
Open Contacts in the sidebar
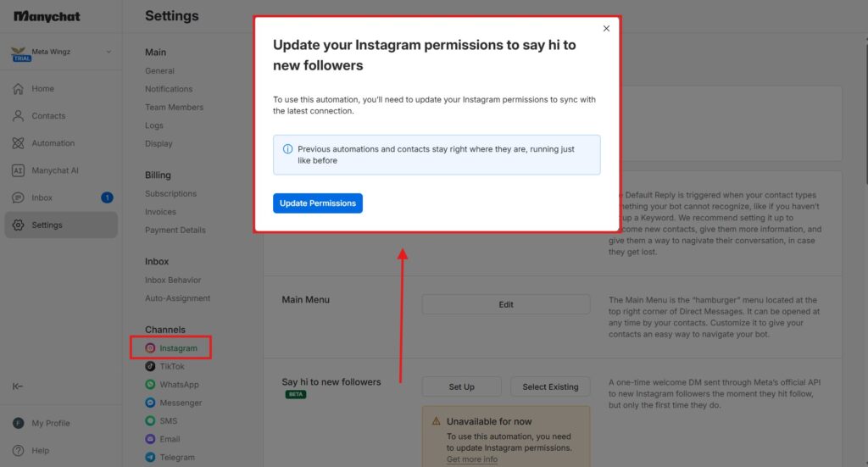point(61,115)
